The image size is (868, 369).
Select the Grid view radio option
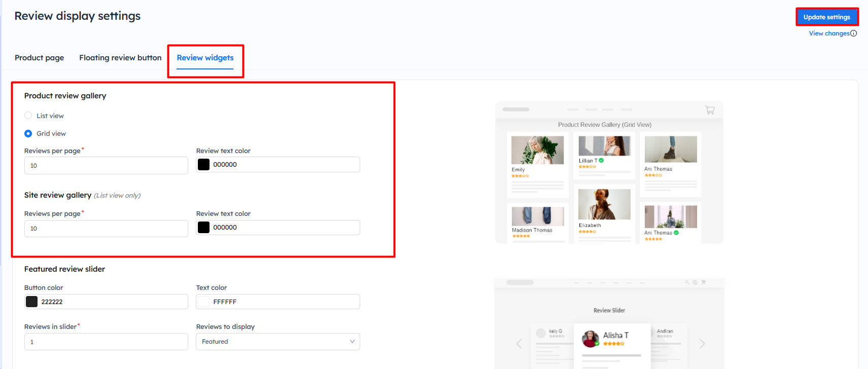(x=28, y=133)
